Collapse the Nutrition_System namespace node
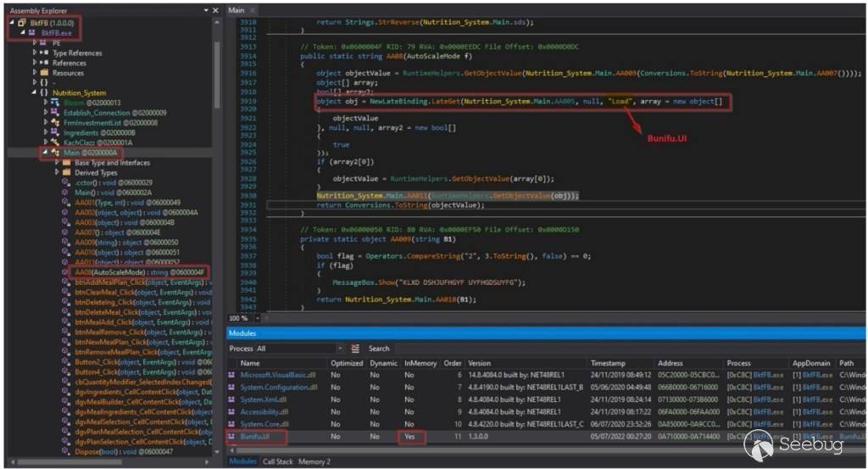This screenshot has height=469, width=868. [x=34, y=93]
